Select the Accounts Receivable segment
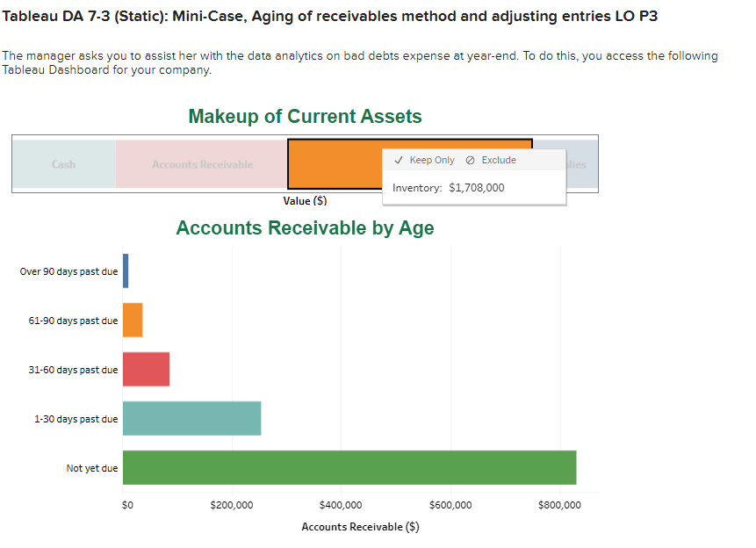The height and width of the screenshot is (548, 756). 202,164
